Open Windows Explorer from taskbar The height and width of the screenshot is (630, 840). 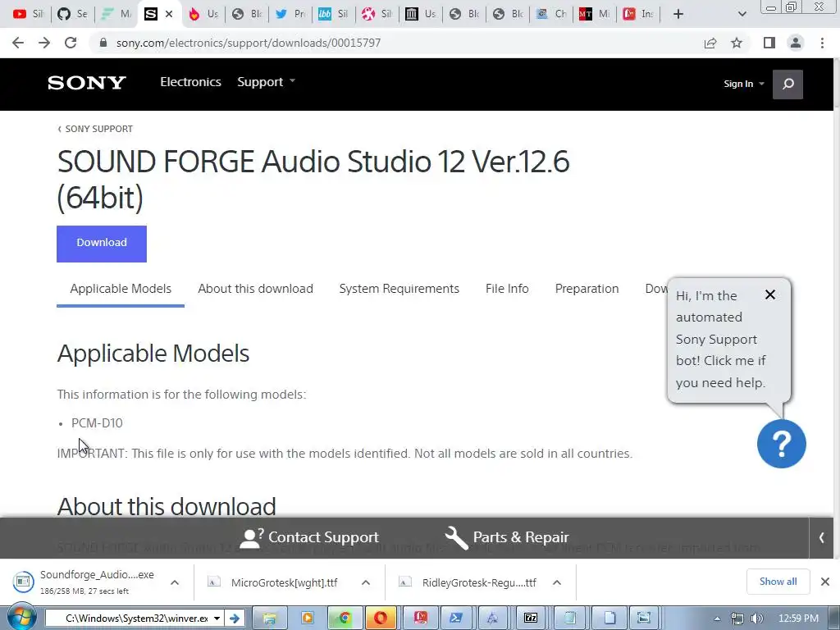(x=269, y=619)
